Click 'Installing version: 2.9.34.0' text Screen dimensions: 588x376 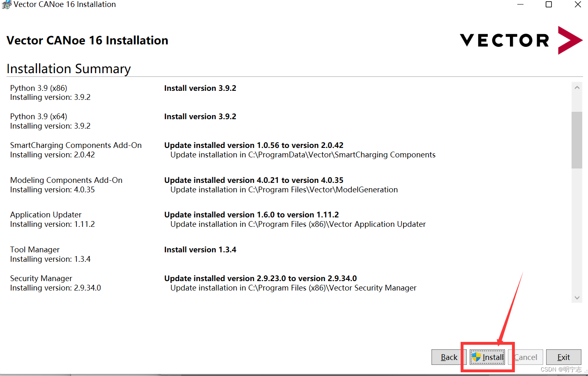(x=55, y=288)
